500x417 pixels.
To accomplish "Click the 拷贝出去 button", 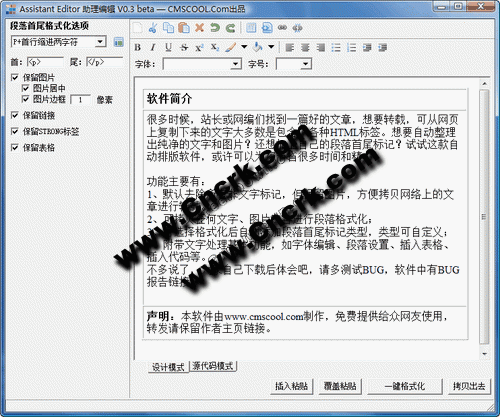I will click(x=469, y=386).
